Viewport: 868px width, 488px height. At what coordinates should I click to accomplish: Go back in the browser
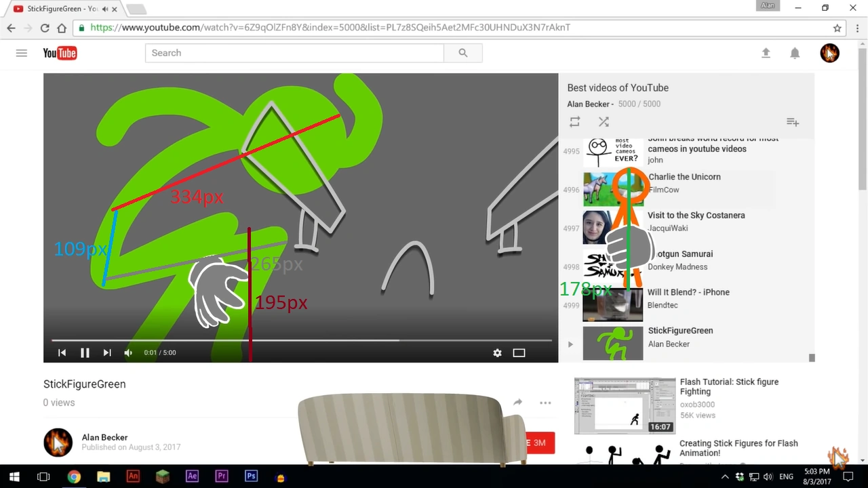coord(11,28)
